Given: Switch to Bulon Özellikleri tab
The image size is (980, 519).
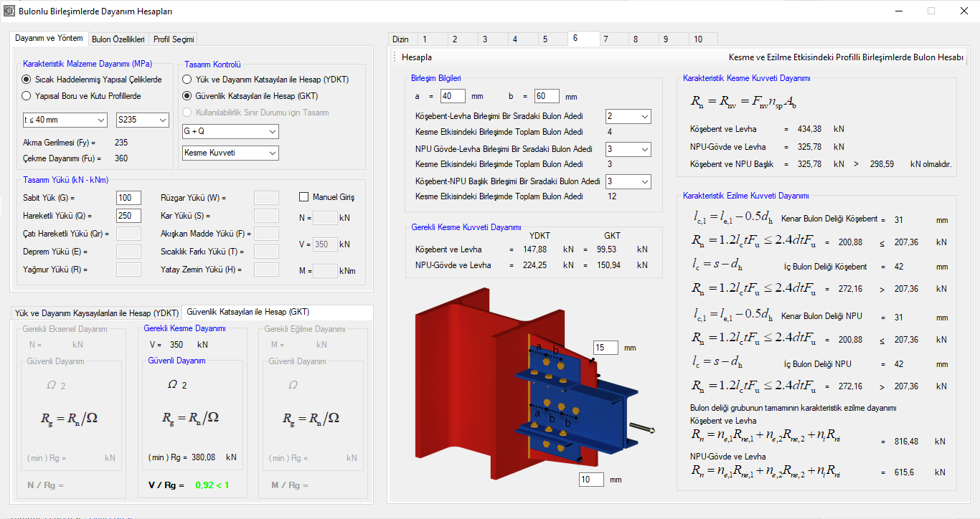Looking at the screenshot, I should click(x=118, y=39).
